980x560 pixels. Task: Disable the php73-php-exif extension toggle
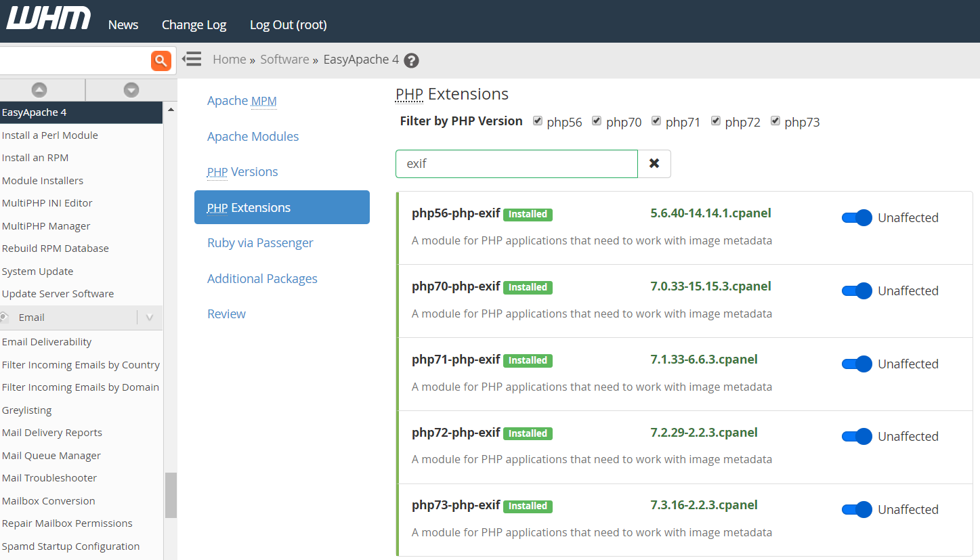tap(857, 509)
